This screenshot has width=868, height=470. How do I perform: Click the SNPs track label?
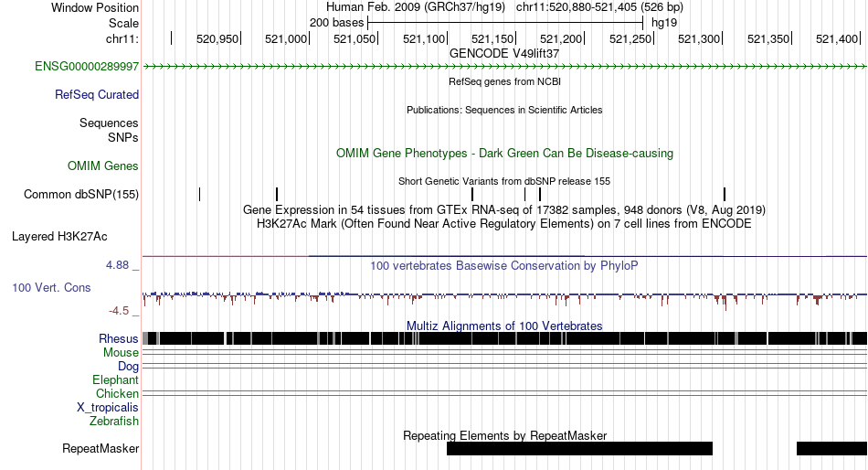click(x=123, y=137)
